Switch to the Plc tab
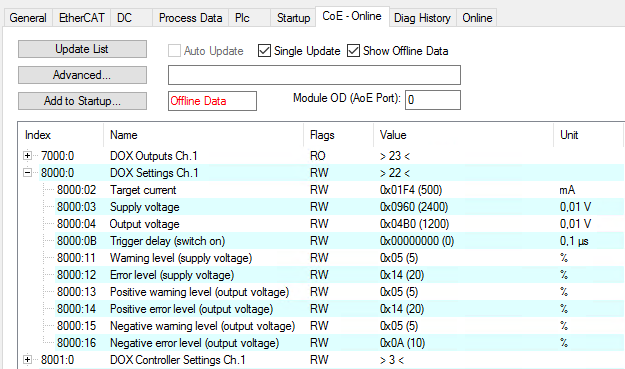The height and width of the screenshot is (369, 625). tap(250, 18)
